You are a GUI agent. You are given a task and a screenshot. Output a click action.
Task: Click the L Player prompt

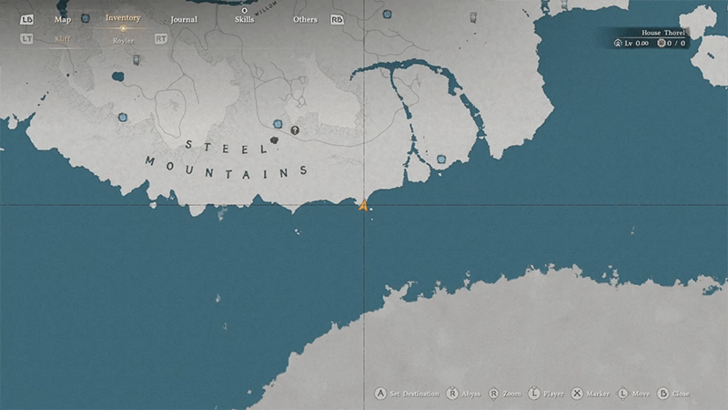pyautogui.click(x=546, y=394)
